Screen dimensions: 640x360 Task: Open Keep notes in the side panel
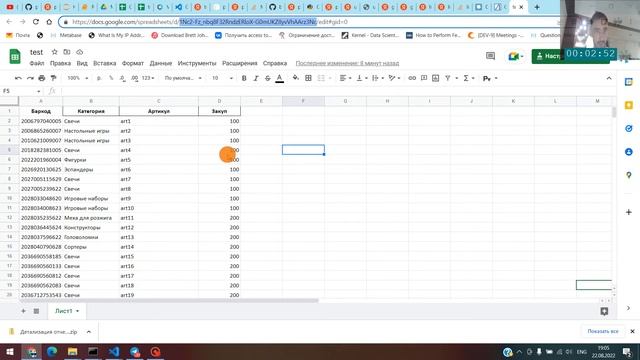629,105
